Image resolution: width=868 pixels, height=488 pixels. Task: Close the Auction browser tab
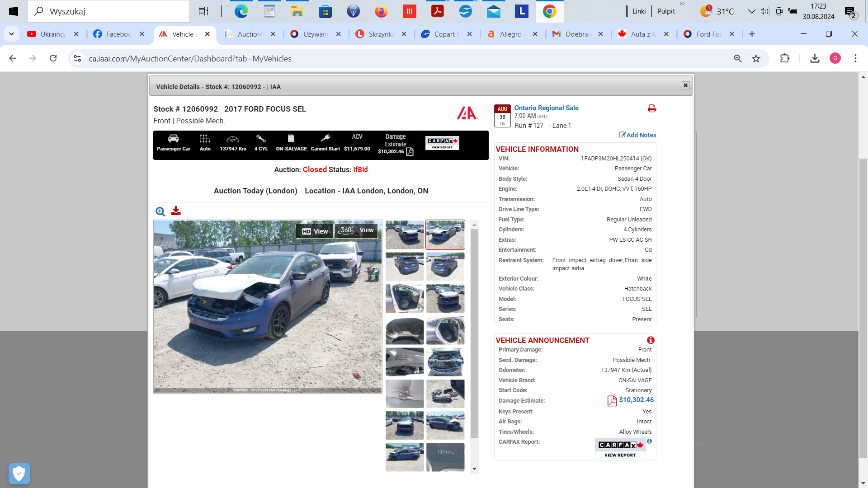coord(273,34)
